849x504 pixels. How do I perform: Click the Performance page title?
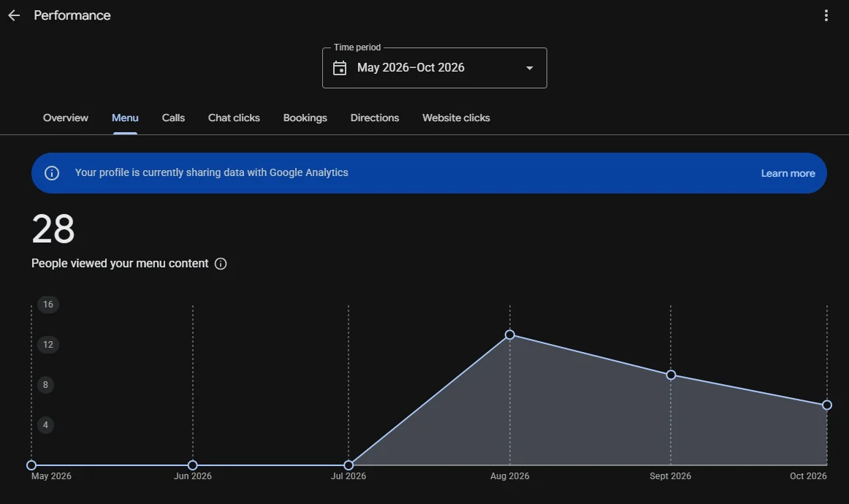(72, 15)
